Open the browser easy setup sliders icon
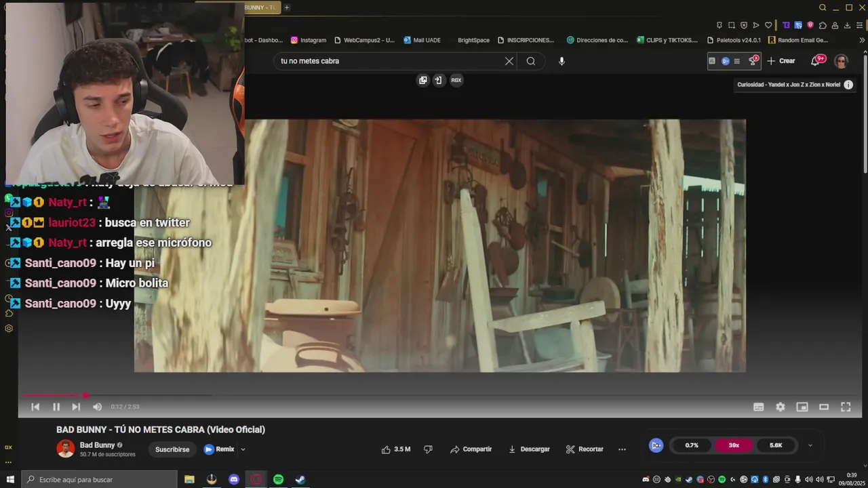The width and height of the screenshot is (868, 488). (x=859, y=25)
